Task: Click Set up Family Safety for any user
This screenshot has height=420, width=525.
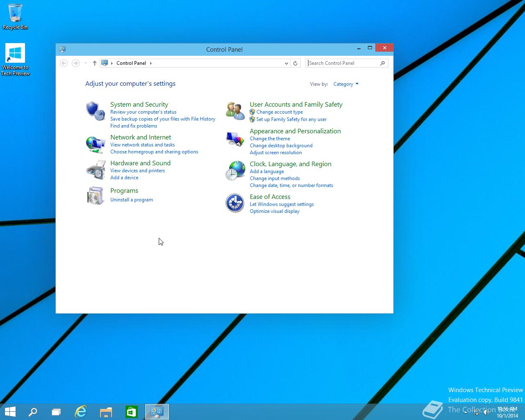Action: point(291,119)
